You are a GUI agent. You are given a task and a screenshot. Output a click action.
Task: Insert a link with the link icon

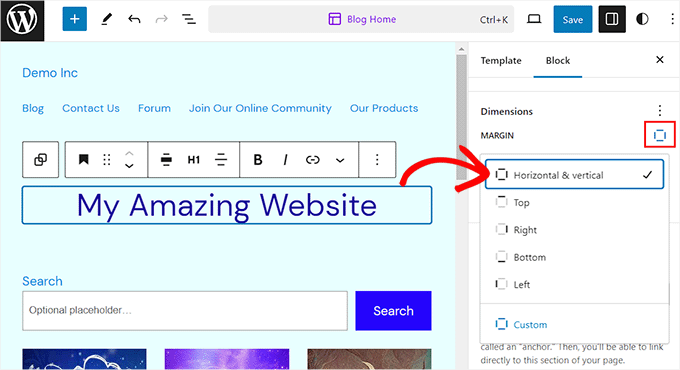click(x=312, y=160)
